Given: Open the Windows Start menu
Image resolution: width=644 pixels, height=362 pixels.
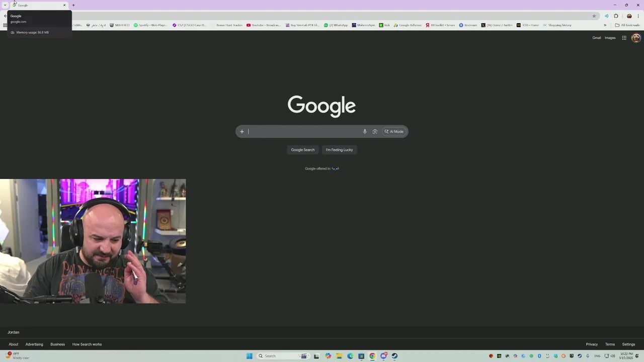Looking at the screenshot, I should [x=249, y=356].
